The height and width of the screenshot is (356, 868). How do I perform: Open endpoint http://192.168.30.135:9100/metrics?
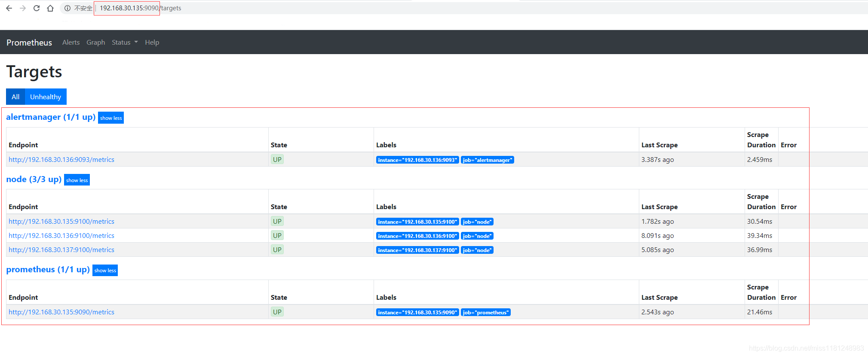coord(61,222)
